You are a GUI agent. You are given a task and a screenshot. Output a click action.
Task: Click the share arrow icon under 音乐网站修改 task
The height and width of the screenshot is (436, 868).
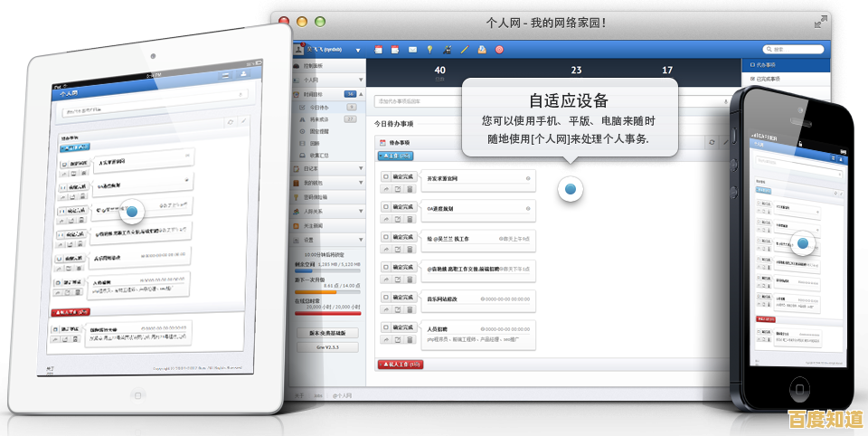click(386, 310)
